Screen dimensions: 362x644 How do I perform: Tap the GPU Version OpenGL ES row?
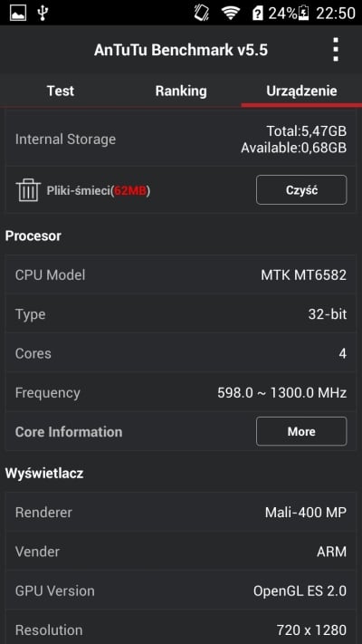[x=181, y=591]
